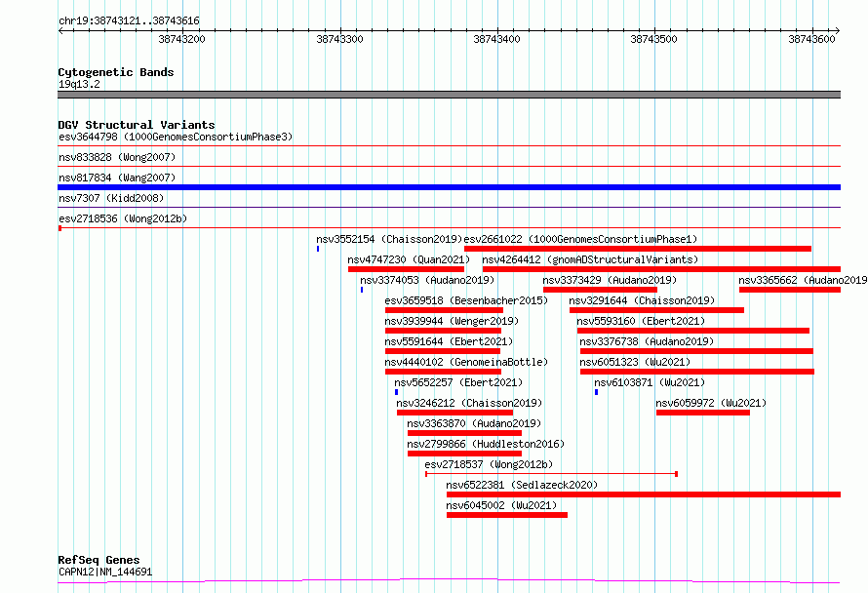Image resolution: width=868 pixels, height=593 pixels.
Task: Click the 38743300 ruler position label
Action: pos(339,39)
